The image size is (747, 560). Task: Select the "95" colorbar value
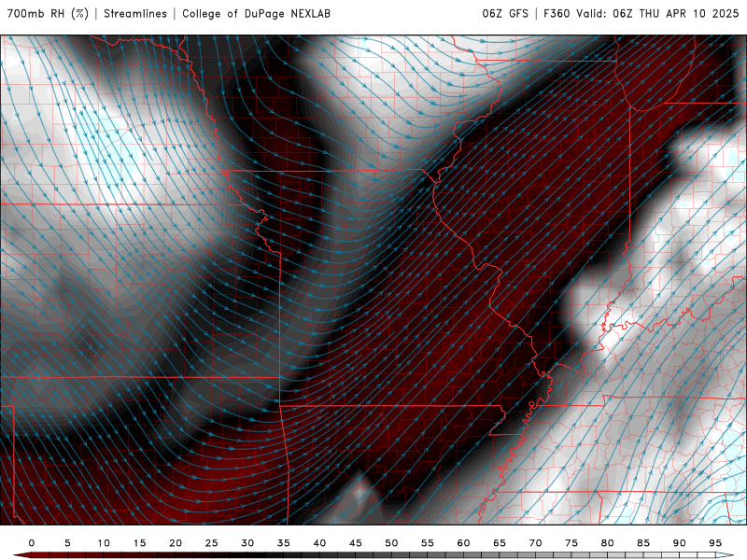715,543
